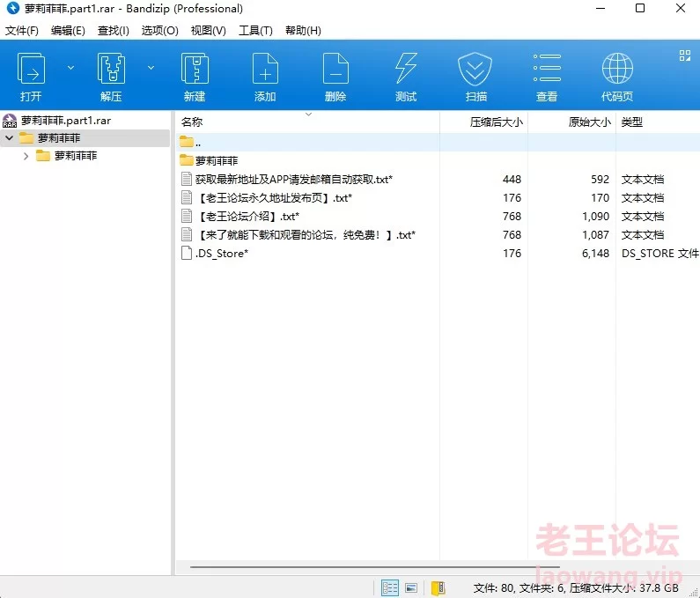
Task: Sort by 类型 column header
Action: [x=632, y=122]
